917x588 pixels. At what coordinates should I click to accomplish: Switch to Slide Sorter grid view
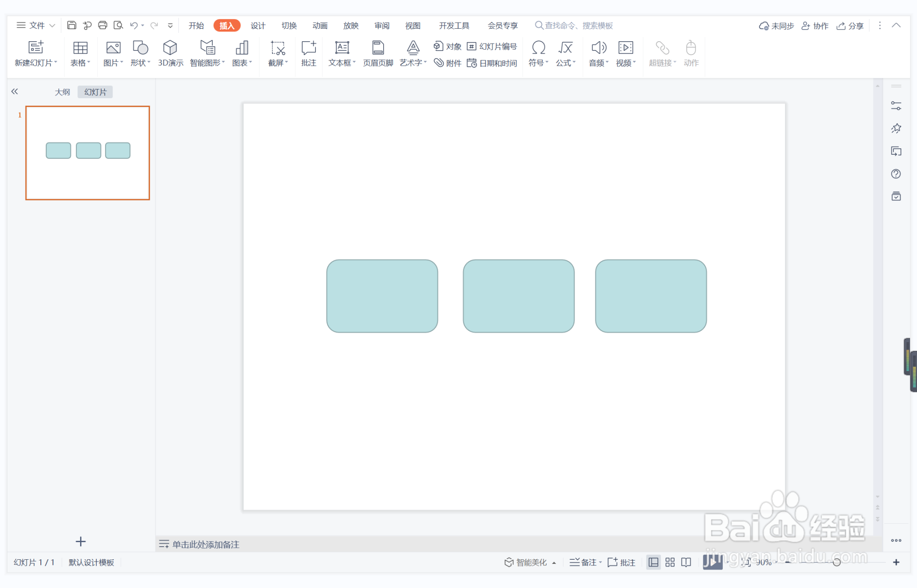point(670,562)
